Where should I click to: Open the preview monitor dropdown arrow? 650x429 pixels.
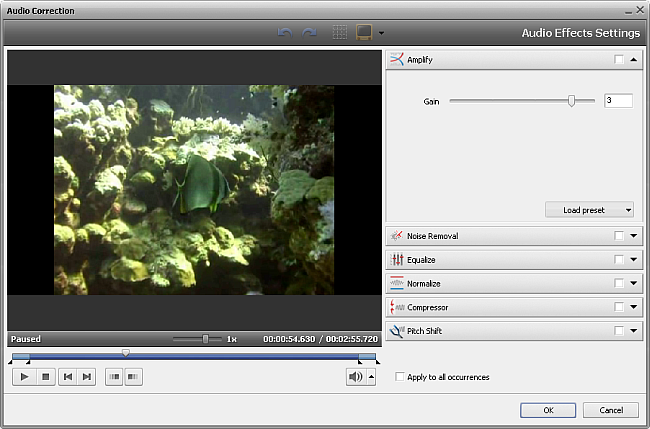[381, 33]
